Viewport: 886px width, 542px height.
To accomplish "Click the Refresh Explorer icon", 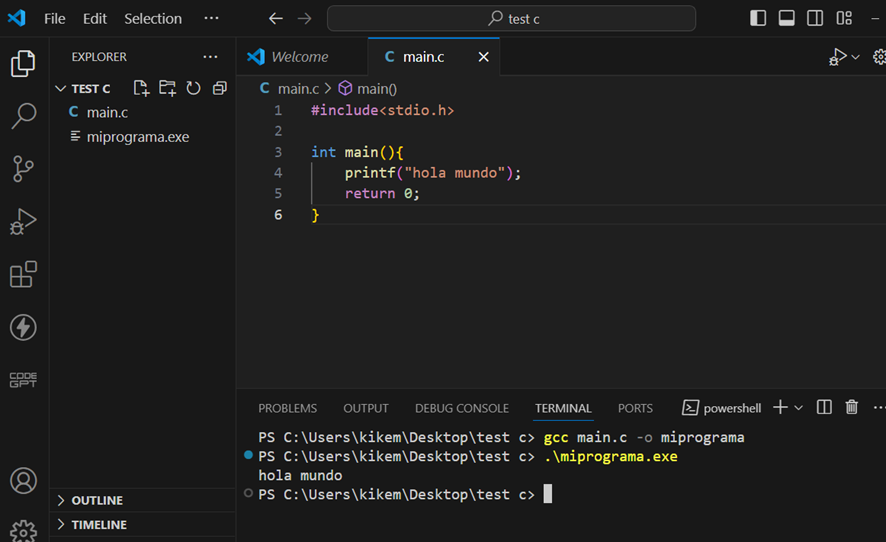I will click(x=193, y=88).
